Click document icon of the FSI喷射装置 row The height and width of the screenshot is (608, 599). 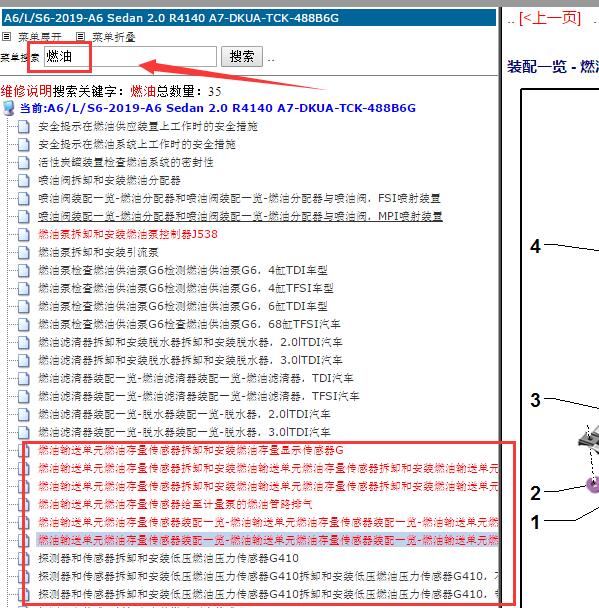pyautogui.click(x=24, y=199)
